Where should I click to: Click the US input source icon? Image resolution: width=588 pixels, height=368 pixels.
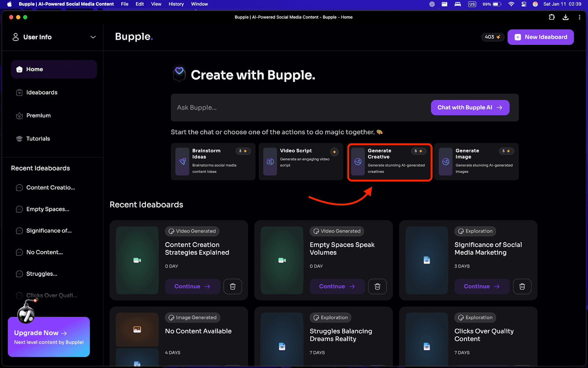472,4
